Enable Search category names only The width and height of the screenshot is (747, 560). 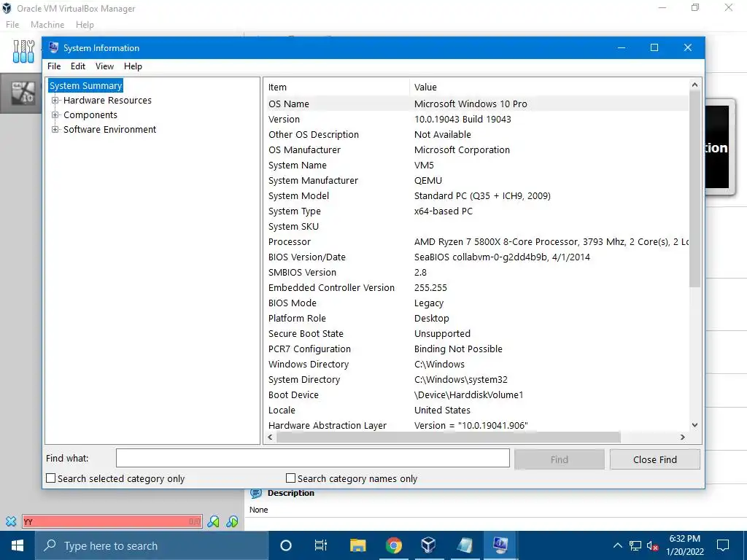tap(290, 478)
